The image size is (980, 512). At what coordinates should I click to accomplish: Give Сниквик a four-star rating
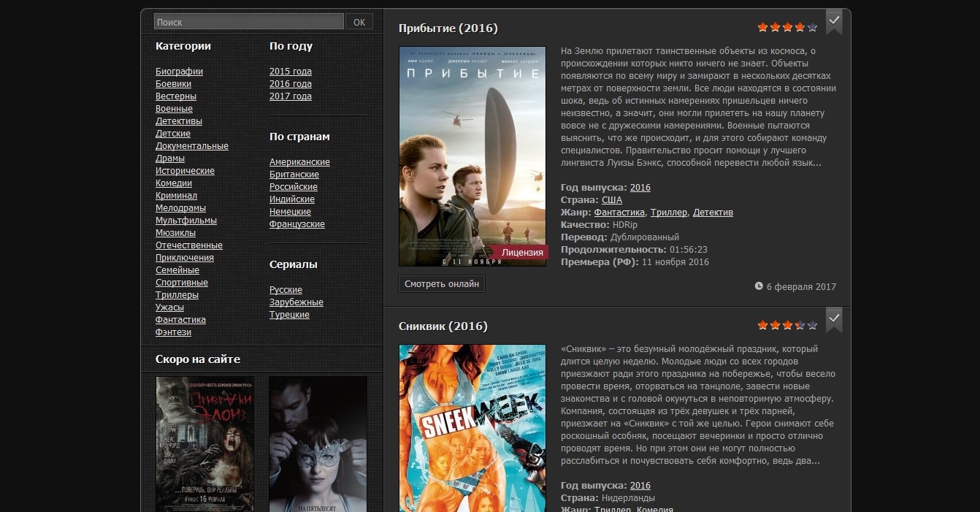tap(800, 326)
